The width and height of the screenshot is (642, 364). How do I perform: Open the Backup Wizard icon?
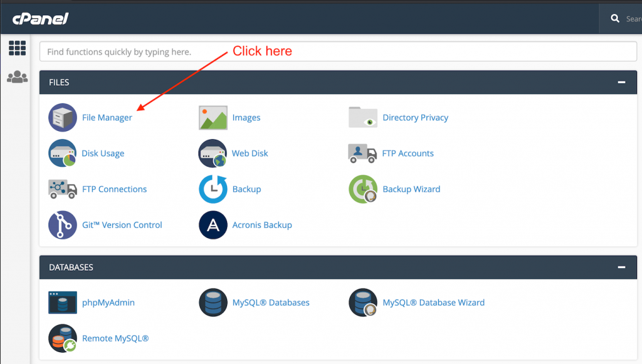click(x=363, y=189)
